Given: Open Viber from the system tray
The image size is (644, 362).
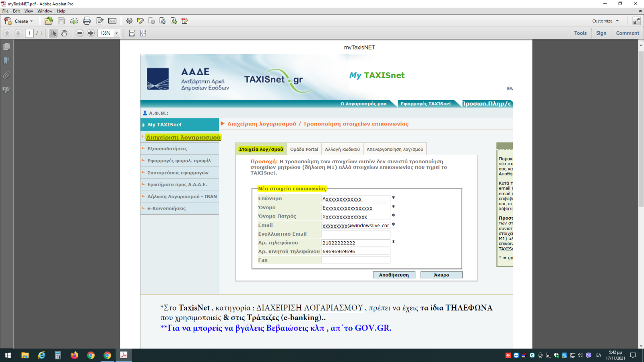Looking at the screenshot, I should pos(588,355).
